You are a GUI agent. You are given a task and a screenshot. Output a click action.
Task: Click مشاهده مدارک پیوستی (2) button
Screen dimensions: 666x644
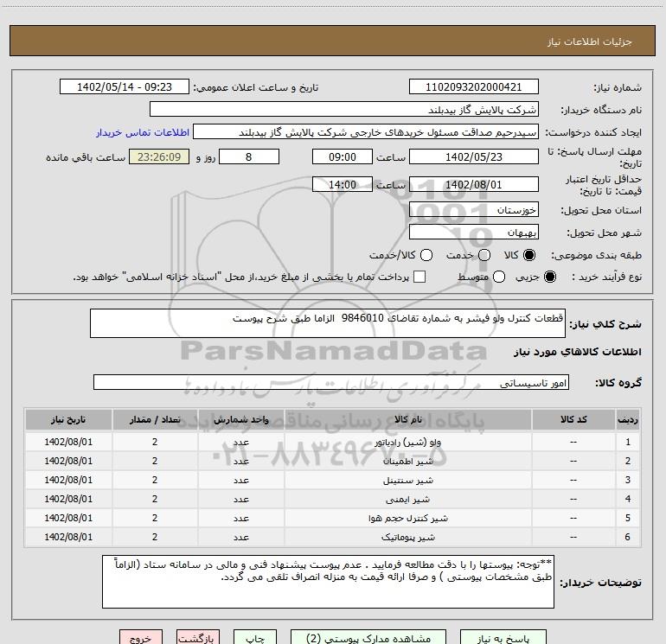pos(368,638)
